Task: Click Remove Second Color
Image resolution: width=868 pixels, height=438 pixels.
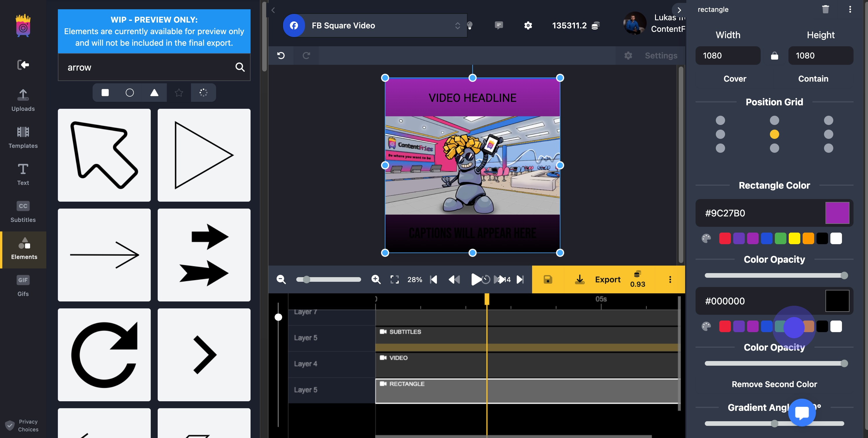Action: [774, 384]
